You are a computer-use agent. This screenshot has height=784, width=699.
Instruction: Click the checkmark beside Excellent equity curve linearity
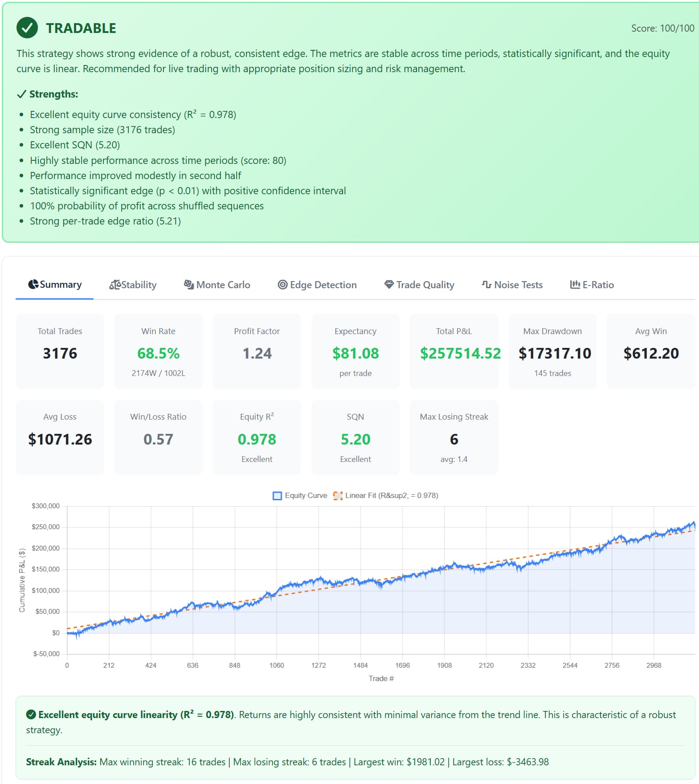[31, 715]
